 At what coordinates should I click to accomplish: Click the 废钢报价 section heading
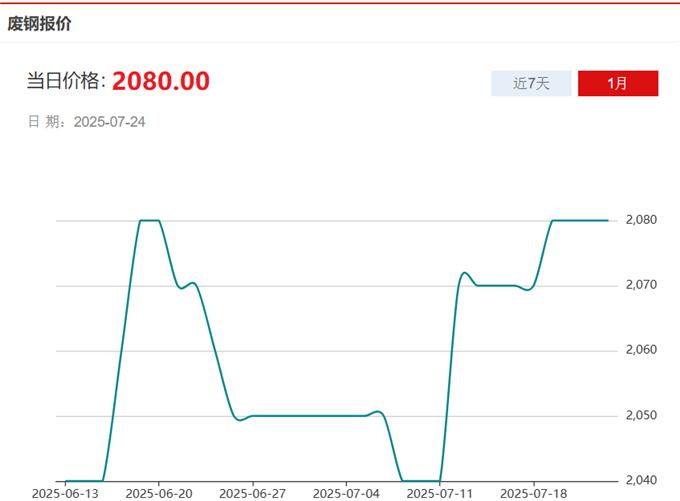coord(39,23)
